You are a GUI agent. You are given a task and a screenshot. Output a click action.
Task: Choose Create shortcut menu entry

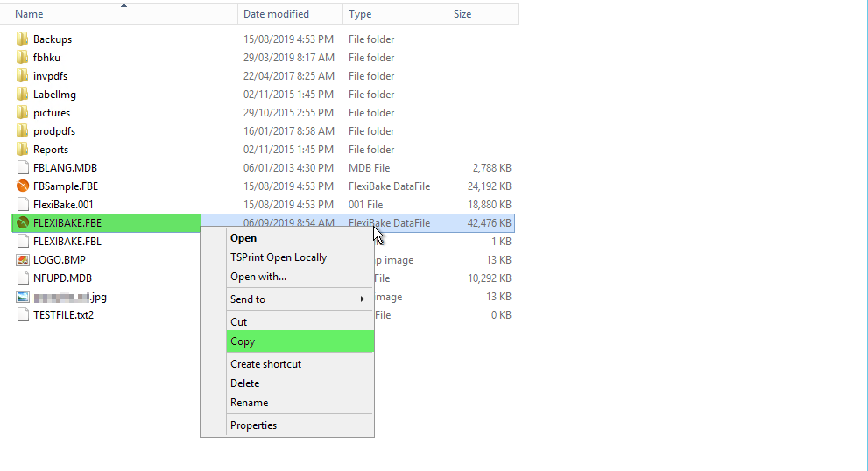coord(300,363)
